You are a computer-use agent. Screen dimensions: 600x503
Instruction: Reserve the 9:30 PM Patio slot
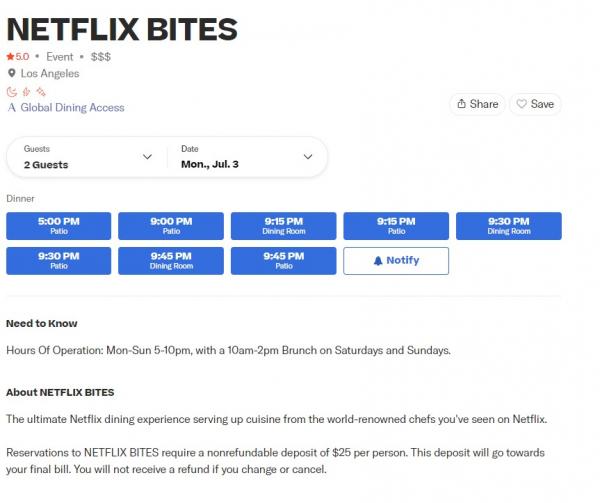click(x=59, y=261)
